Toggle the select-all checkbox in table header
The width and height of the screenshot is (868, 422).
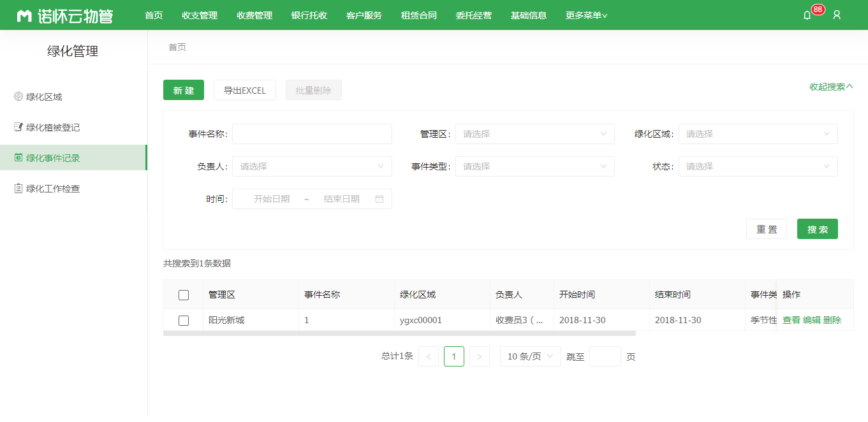pos(184,295)
